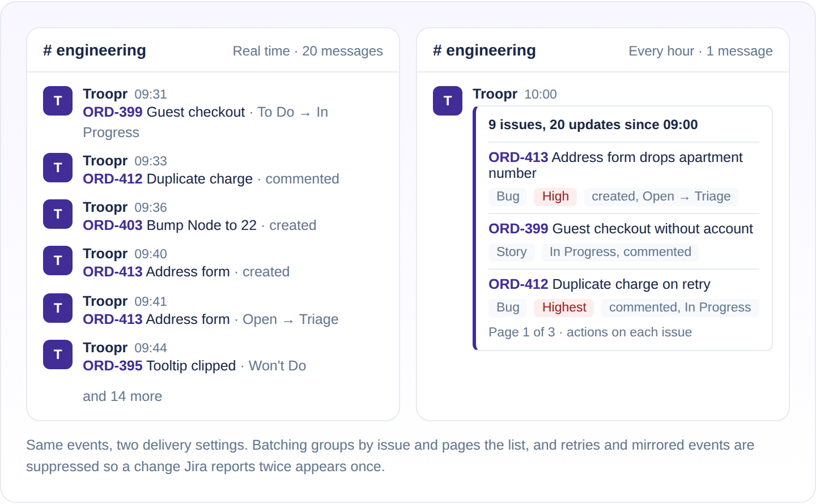Click the '9 issues, 20 updates since 09:00' heading
Image resolution: width=816 pixels, height=504 pixels.
(x=593, y=125)
